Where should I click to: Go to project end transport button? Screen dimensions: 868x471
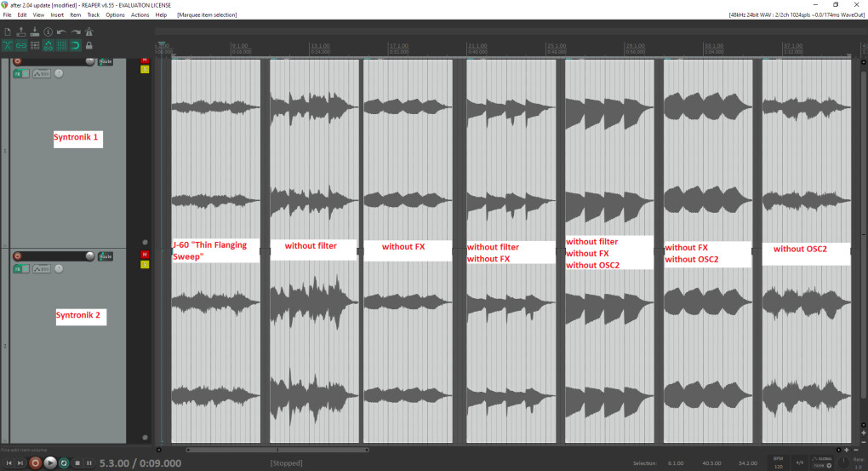point(20,462)
